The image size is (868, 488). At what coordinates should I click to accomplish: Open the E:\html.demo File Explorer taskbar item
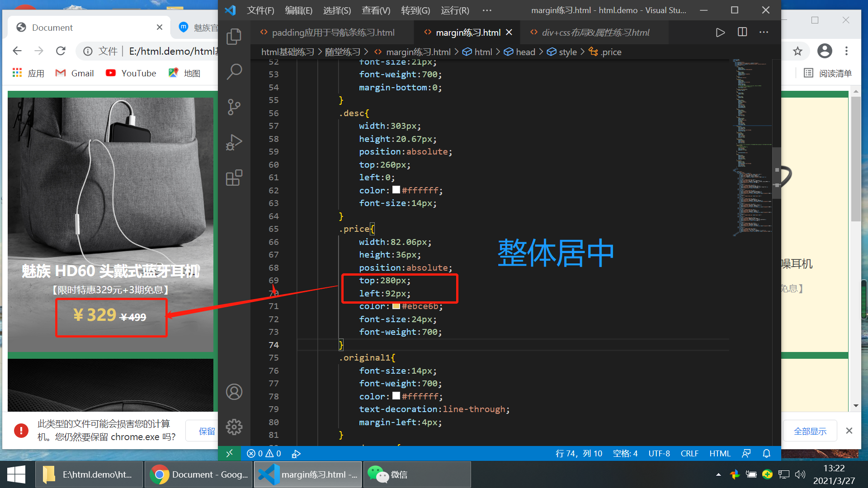click(x=90, y=474)
